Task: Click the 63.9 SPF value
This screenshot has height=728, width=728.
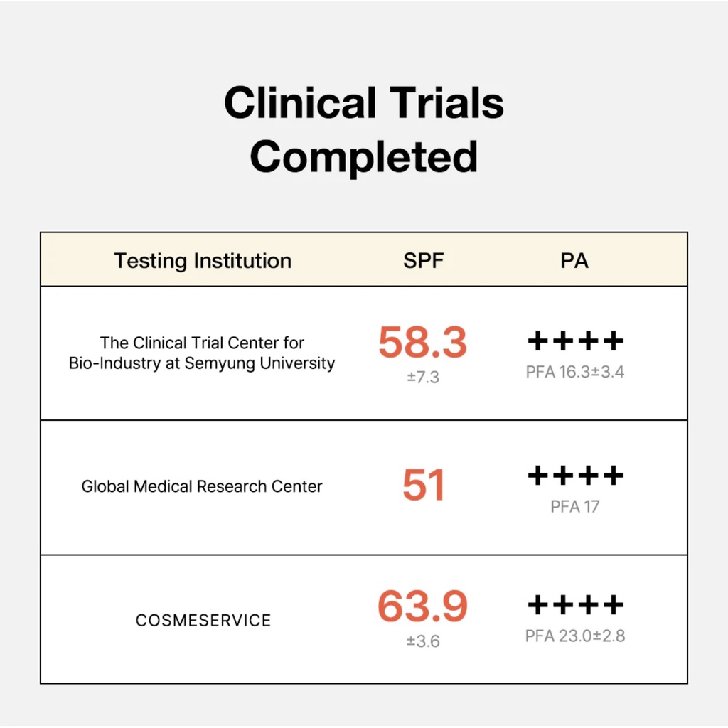Action: click(422, 606)
